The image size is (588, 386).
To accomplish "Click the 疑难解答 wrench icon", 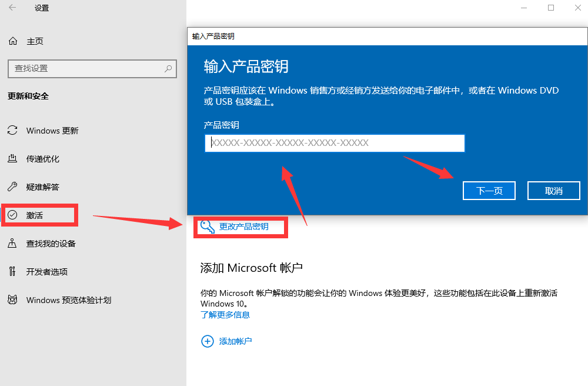I will 12,187.
